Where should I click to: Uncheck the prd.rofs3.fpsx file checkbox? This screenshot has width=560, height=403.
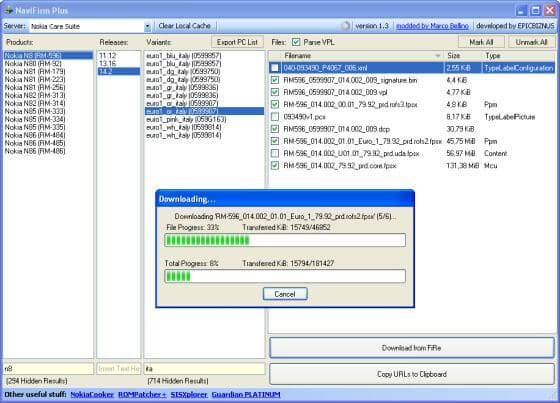(275, 104)
